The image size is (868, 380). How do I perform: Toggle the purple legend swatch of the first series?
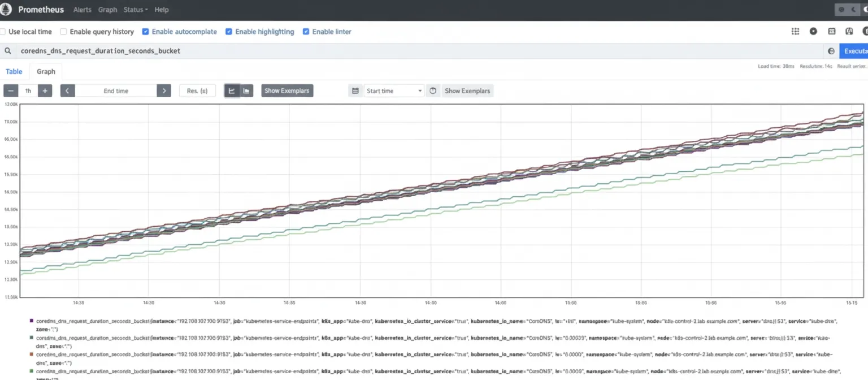coord(31,321)
